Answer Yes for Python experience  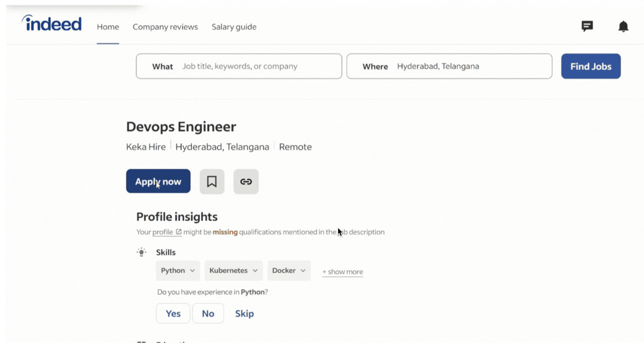[173, 314]
